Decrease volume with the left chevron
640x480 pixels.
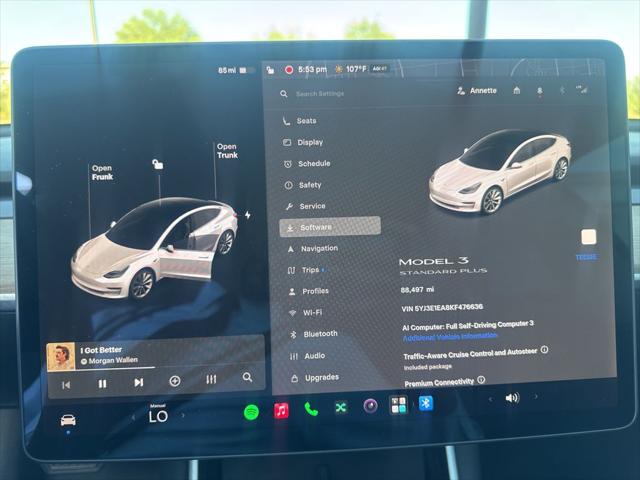click(491, 399)
